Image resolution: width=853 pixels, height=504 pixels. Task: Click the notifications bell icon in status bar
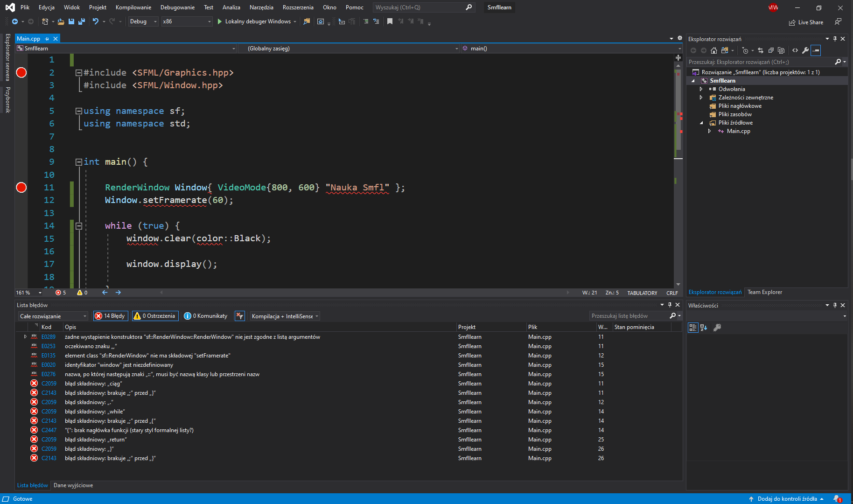838,499
